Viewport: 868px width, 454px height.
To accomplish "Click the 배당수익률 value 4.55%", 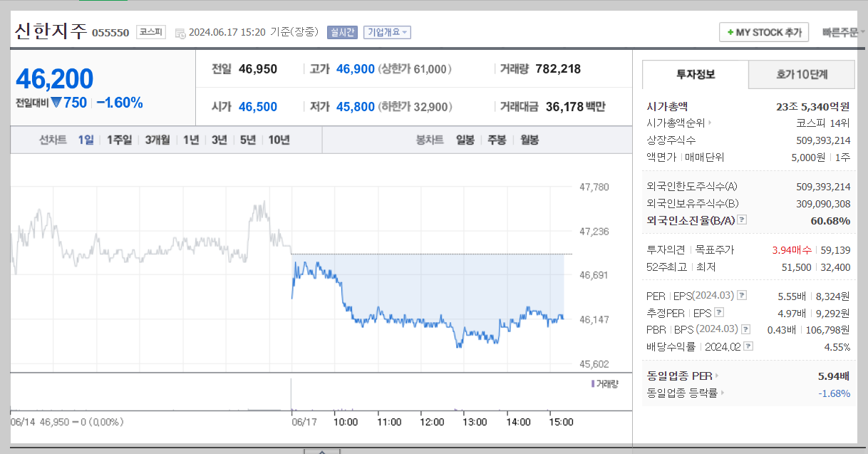I will [x=837, y=346].
